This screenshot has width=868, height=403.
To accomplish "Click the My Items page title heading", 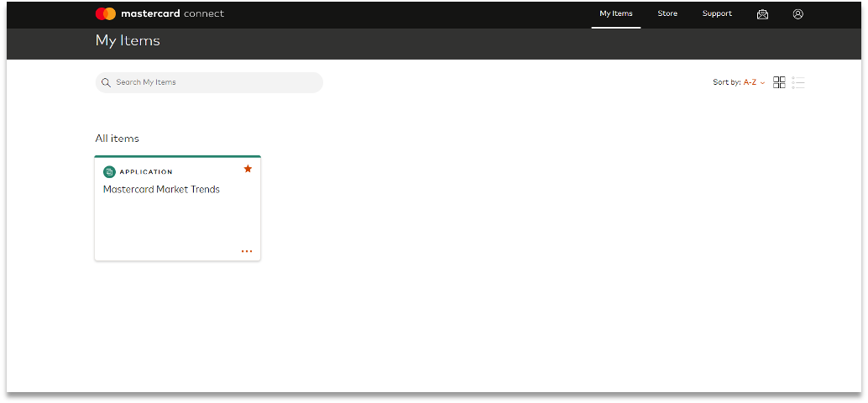I will point(128,40).
